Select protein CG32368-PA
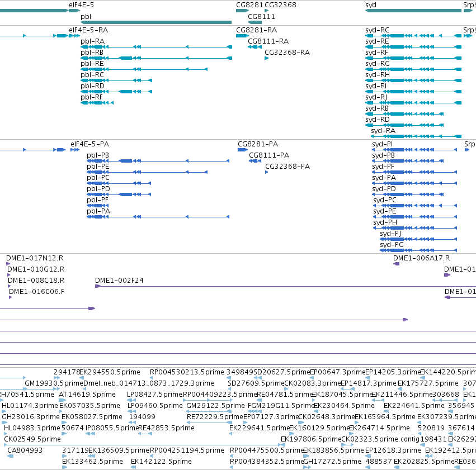This screenshot has width=476, height=470. click(267, 172)
